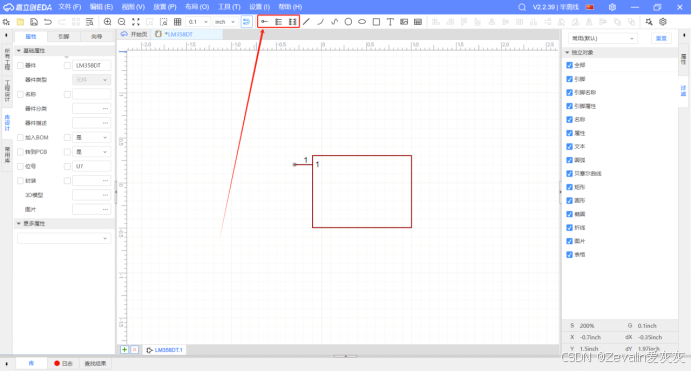Open browse dots for 器件分类 field
Screen dimensions: 692x371
[105, 109]
